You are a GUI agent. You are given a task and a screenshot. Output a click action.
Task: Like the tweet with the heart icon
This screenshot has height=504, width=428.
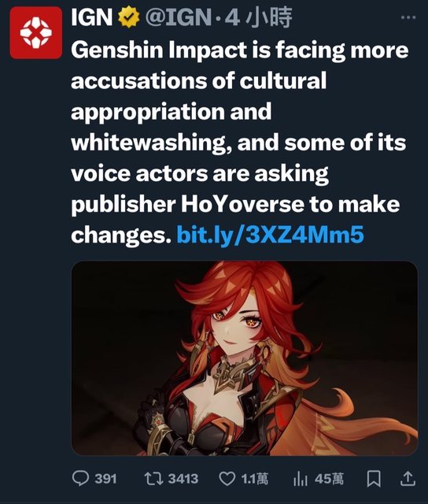227,479
